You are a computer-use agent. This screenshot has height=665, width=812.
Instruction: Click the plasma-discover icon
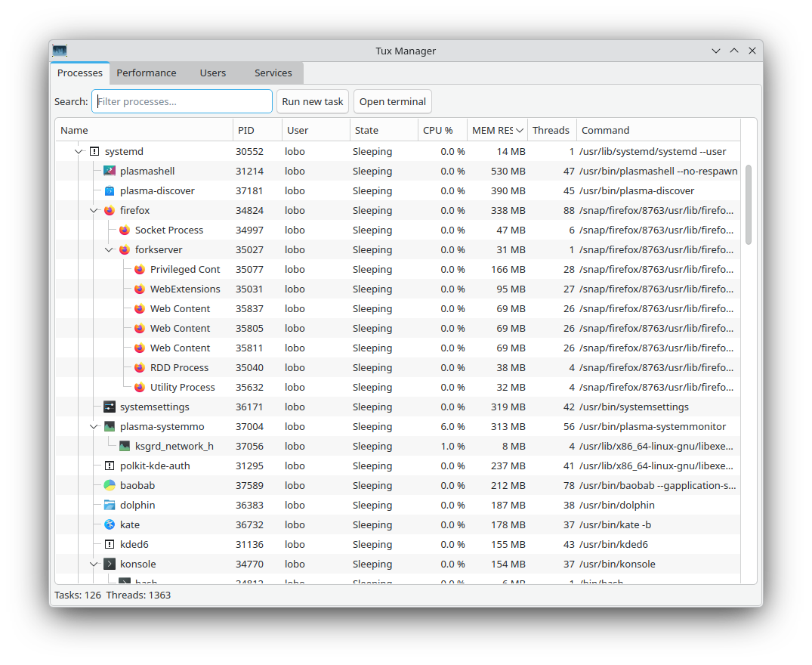point(110,190)
